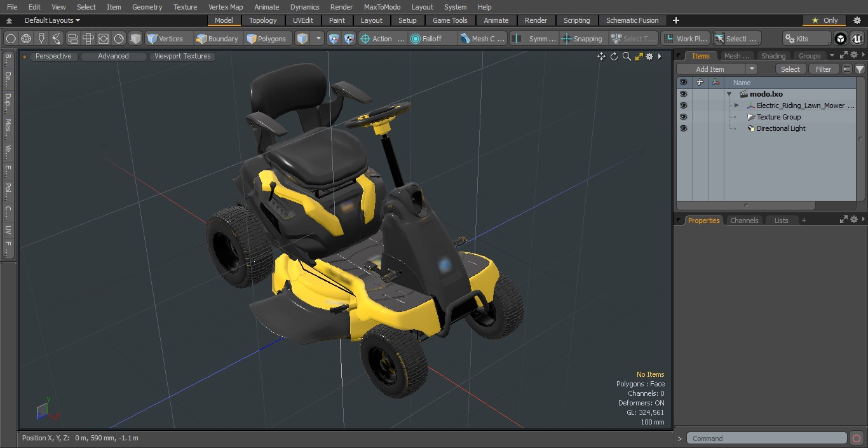Switch to the Shading tab
This screenshot has height=448, width=868.
point(773,56)
